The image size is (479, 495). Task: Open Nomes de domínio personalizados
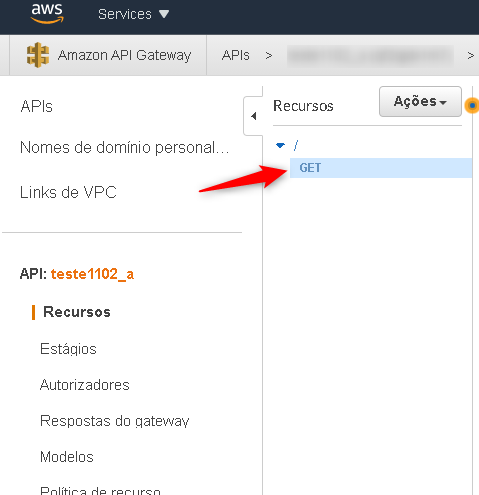(124, 148)
